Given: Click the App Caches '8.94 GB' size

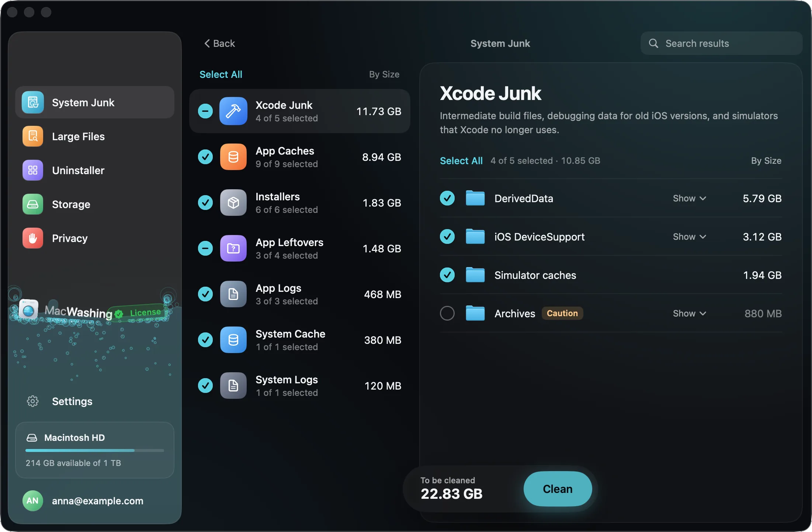Looking at the screenshot, I should (382, 157).
